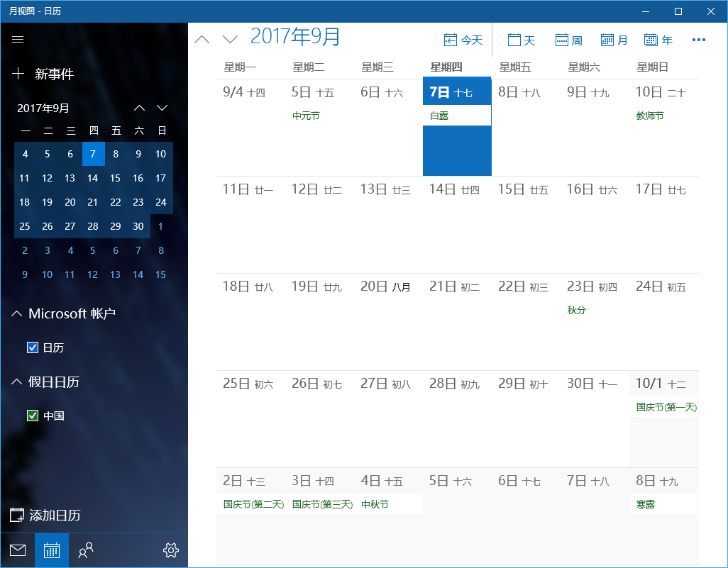Switch to Day view (天)
Viewport: 728px width, 568px height.
(522, 40)
